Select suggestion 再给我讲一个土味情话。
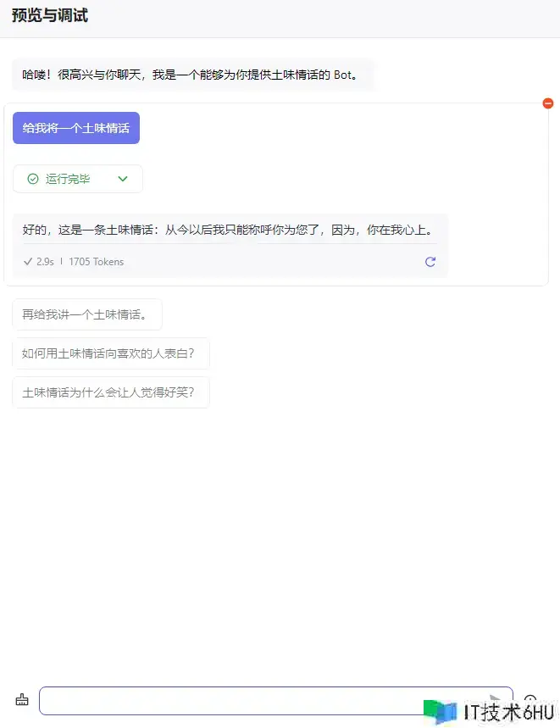 click(86, 314)
